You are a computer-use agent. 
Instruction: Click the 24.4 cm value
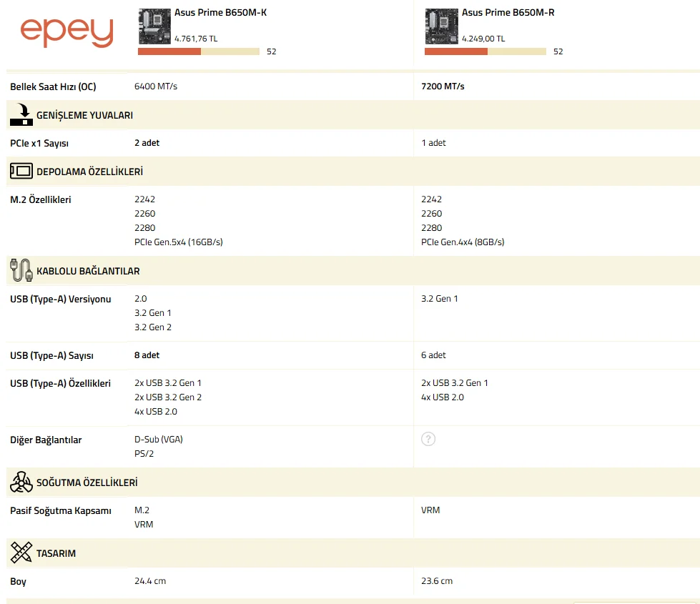(x=150, y=581)
